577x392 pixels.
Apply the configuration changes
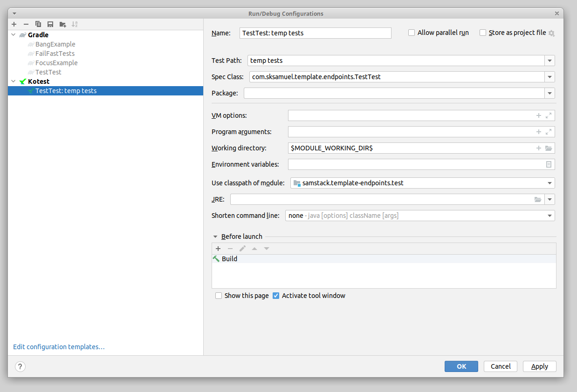coord(539,366)
